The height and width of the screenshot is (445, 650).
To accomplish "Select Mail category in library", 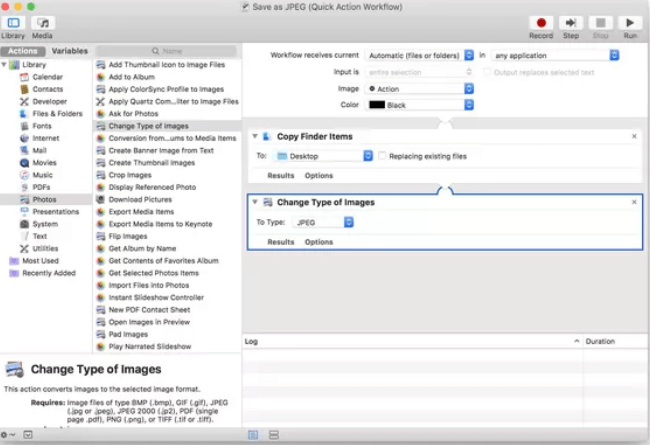I will click(x=39, y=150).
